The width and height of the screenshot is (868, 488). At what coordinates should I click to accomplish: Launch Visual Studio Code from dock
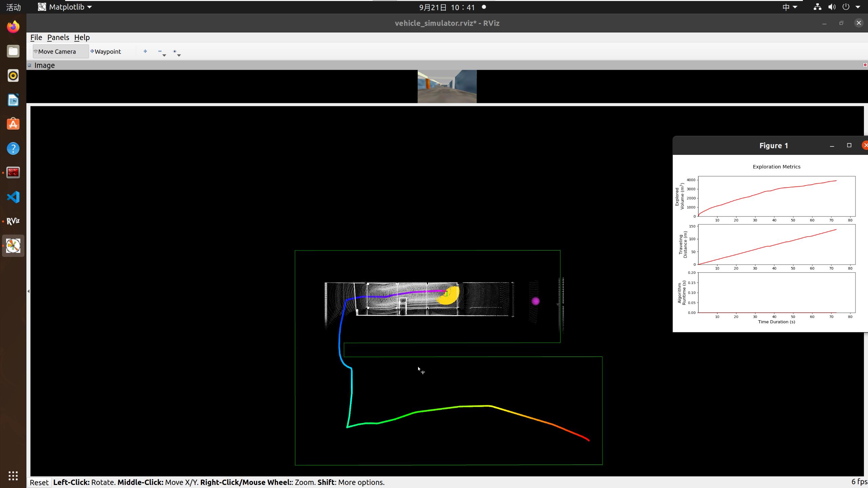13,197
